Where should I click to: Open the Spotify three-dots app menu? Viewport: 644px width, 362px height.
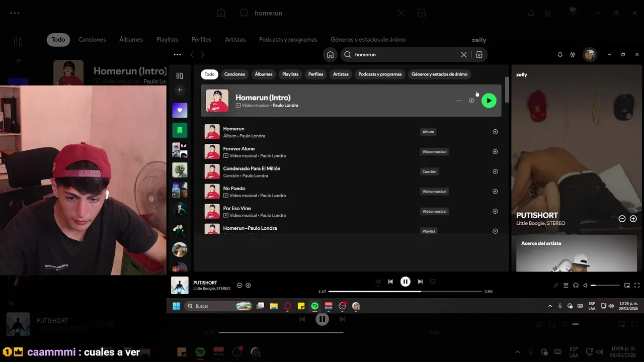(177, 54)
